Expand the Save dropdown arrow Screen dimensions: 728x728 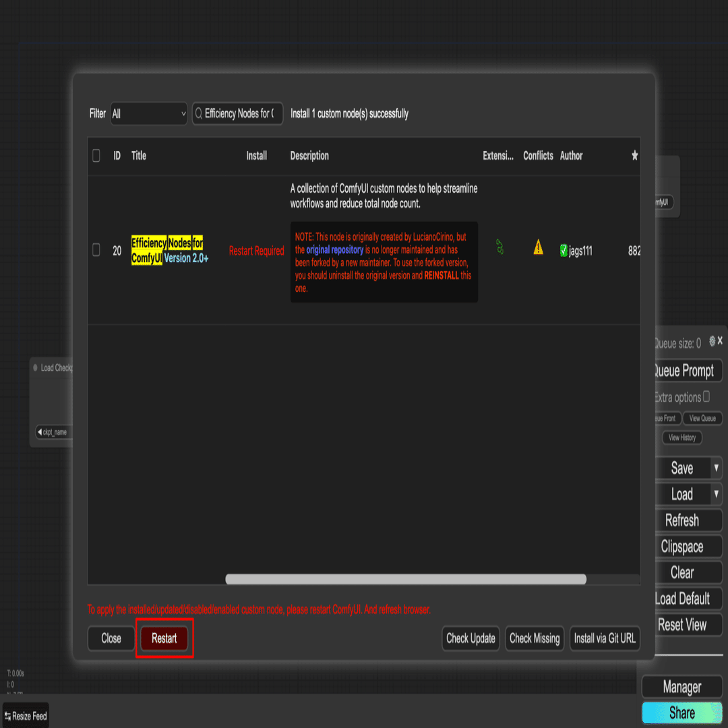717,468
